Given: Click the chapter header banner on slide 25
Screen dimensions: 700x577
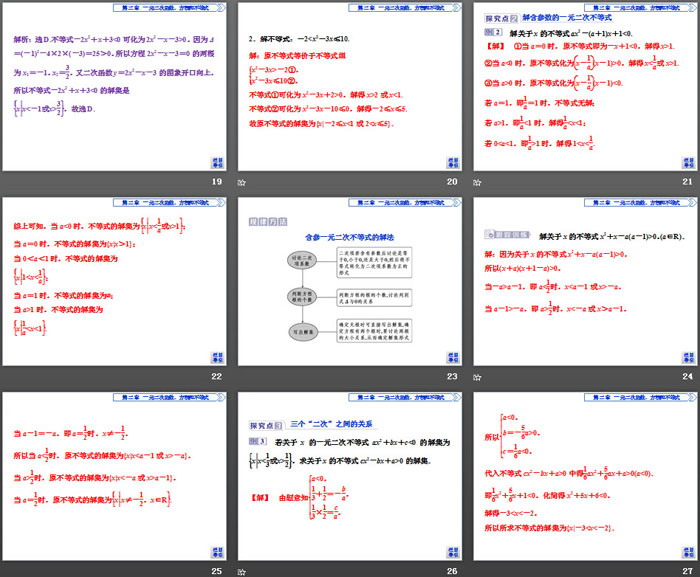Looking at the screenshot, I should (169, 397).
